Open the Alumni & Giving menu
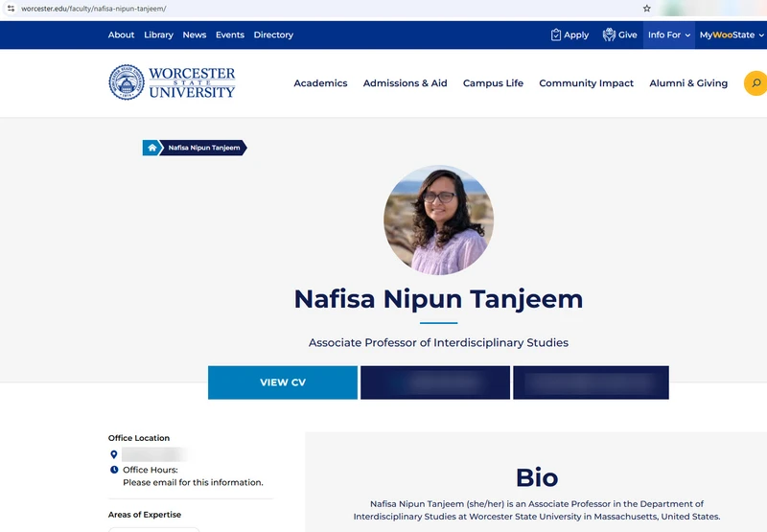The image size is (767, 532). pyautogui.click(x=688, y=83)
